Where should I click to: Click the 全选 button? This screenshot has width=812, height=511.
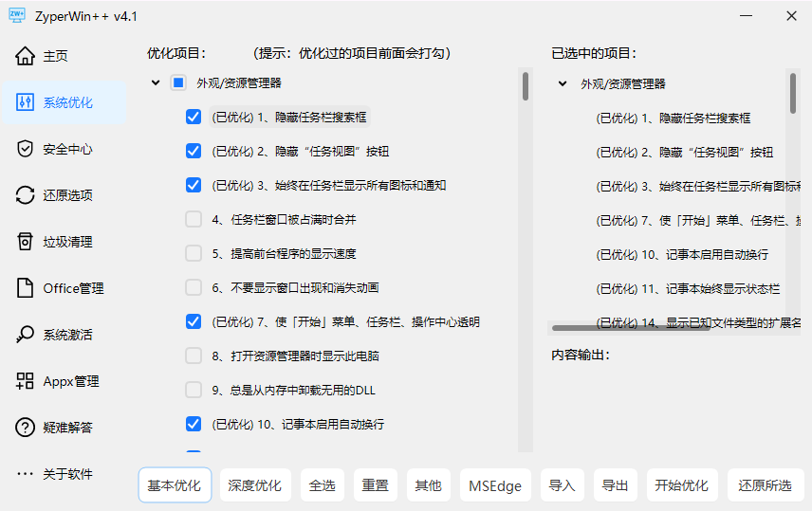(x=323, y=485)
